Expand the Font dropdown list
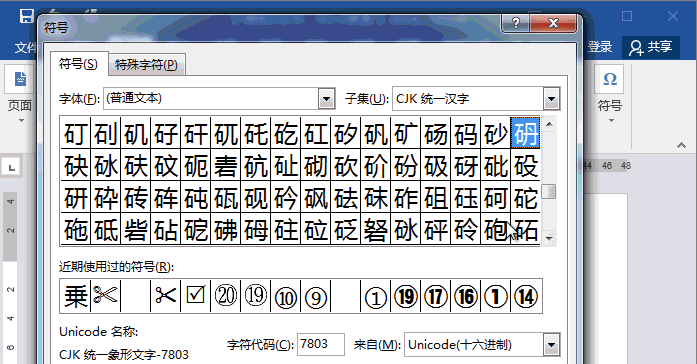 (326, 99)
